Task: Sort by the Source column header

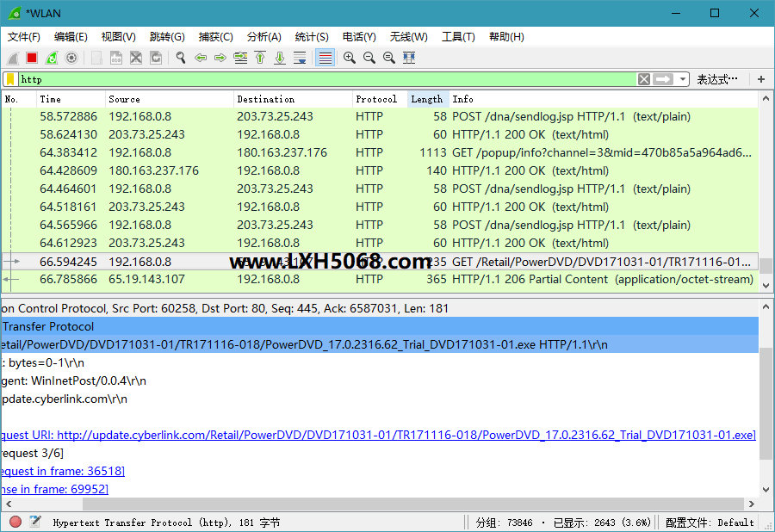Action: (x=170, y=99)
